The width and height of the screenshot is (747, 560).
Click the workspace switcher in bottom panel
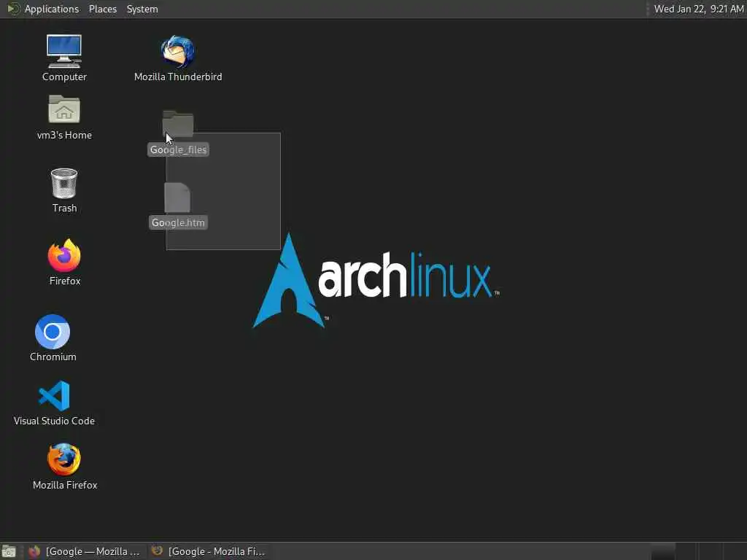pos(697,551)
